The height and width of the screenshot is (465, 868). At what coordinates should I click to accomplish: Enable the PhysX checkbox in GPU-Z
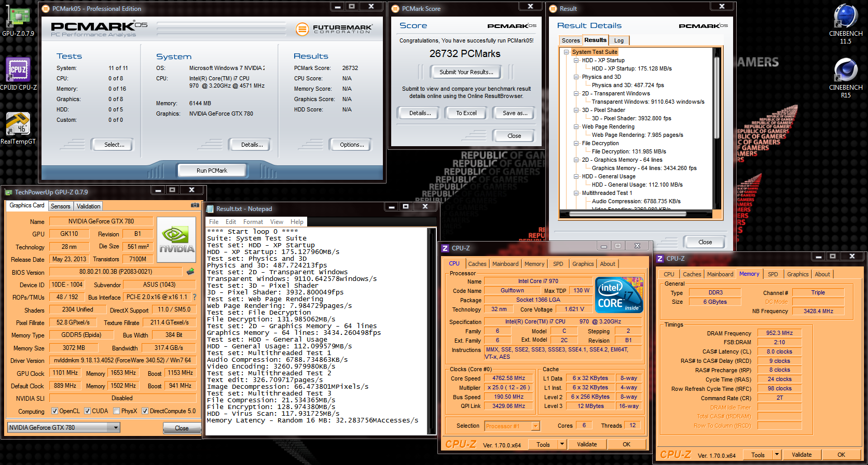(x=117, y=411)
